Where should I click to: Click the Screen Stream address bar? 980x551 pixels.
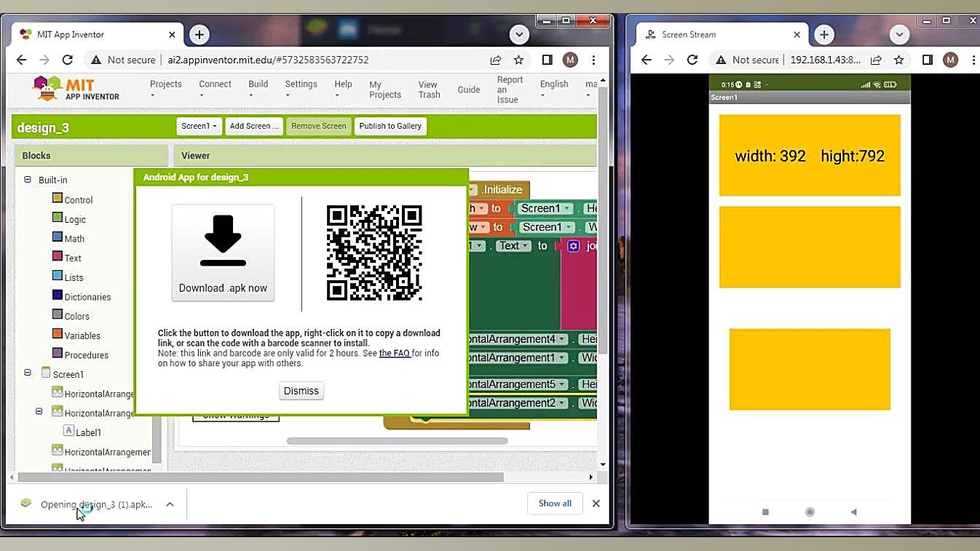810,60
